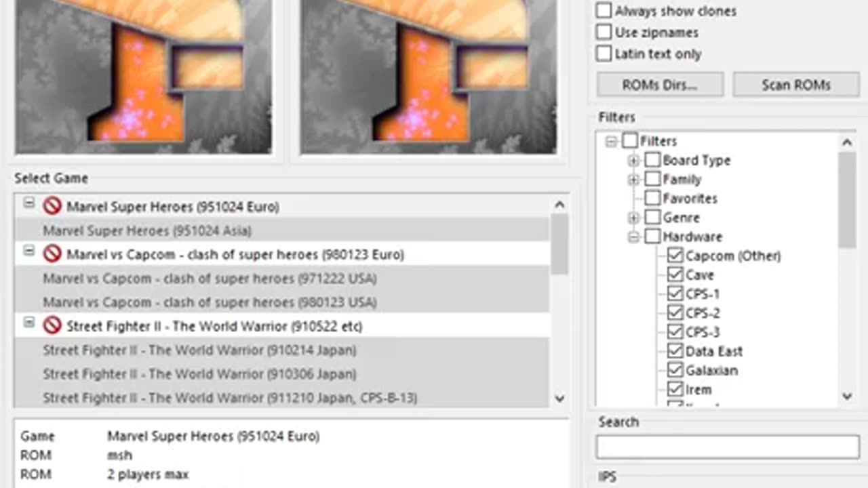Click the left game preview image
Screen dimensions: 868x488
click(144, 77)
